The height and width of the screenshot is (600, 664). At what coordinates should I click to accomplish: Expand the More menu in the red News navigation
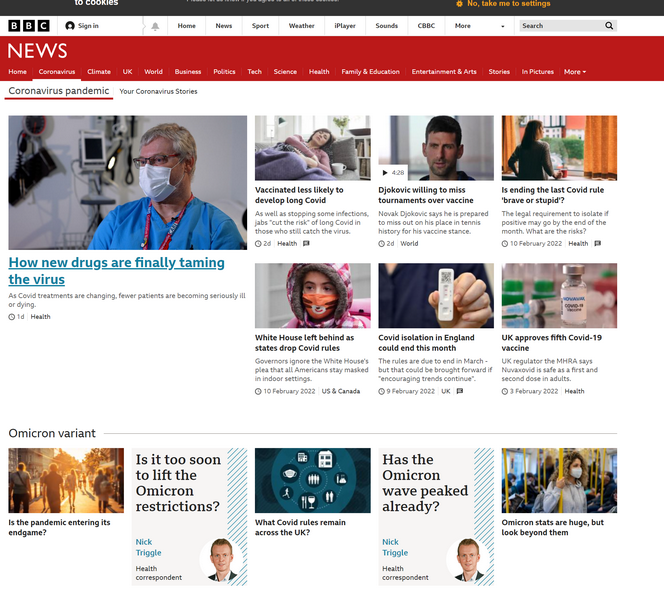coord(575,72)
